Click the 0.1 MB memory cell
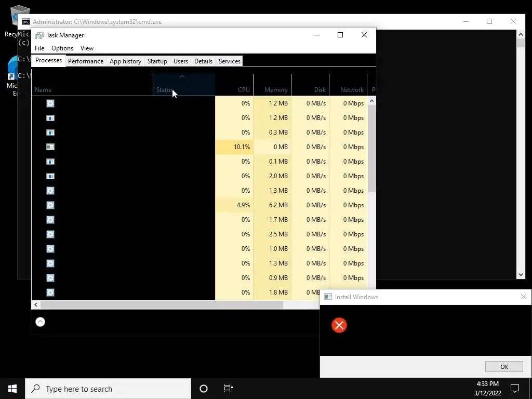The width and height of the screenshot is (532, 399). tap(272, 162)
